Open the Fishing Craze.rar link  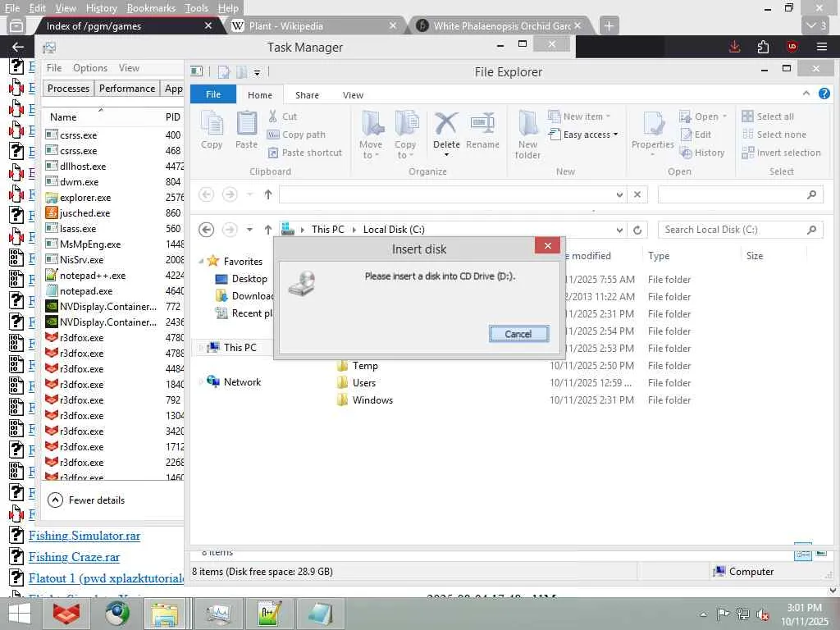tap(74, 557)
